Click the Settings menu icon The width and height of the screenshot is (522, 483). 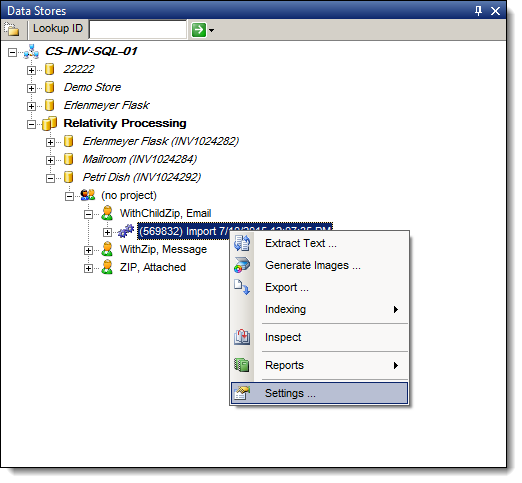click(242, 393)
